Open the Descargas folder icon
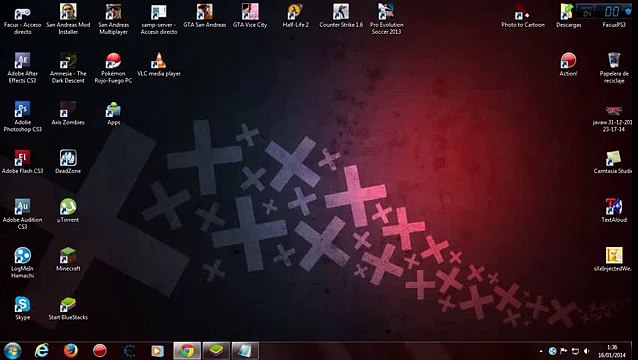638x360 pixels. pos(568,16)
